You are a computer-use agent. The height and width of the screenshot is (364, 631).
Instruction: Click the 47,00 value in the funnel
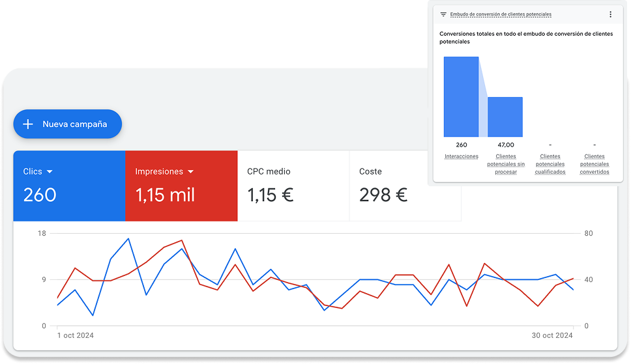(x=505, y=145)
